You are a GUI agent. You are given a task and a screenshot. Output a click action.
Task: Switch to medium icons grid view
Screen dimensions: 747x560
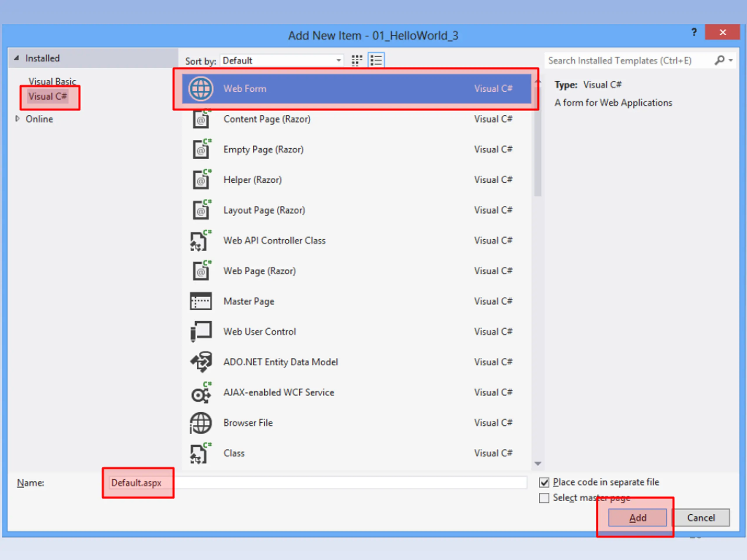click(357, 61)
